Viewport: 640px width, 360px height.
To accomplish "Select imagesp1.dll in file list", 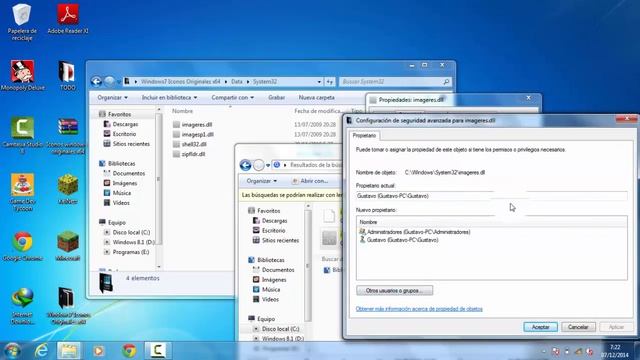I will coord(193,134).
